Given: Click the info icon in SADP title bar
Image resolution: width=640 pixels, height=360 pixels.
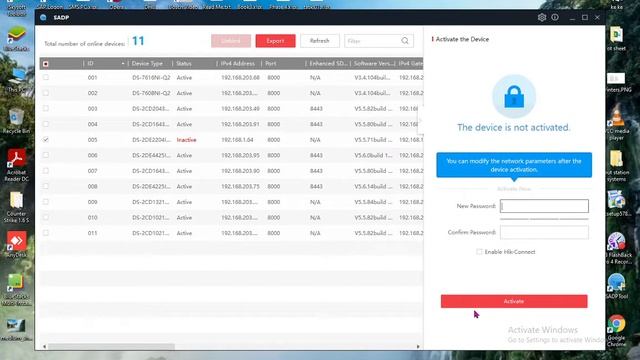Looking at the screenshot, I should 555,18.
